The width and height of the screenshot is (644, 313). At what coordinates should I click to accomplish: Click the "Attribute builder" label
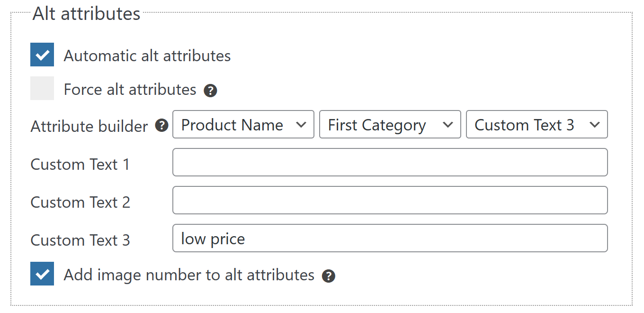(89, 127)
